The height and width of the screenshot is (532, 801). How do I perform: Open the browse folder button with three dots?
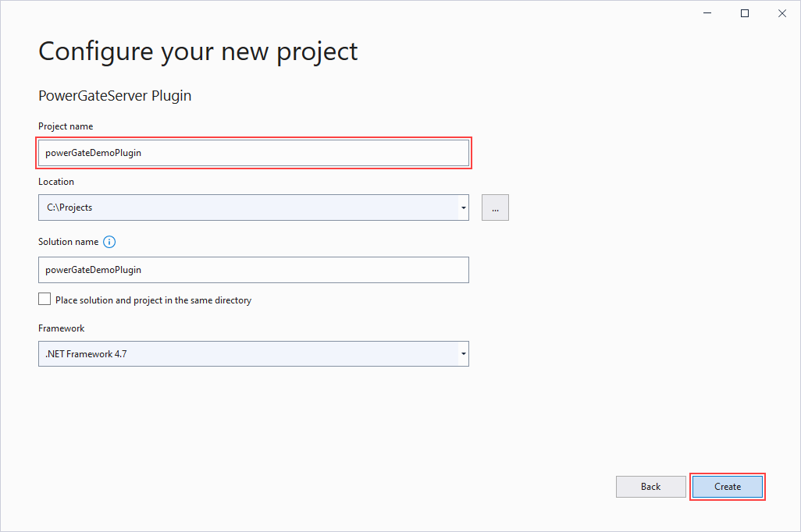495,207
